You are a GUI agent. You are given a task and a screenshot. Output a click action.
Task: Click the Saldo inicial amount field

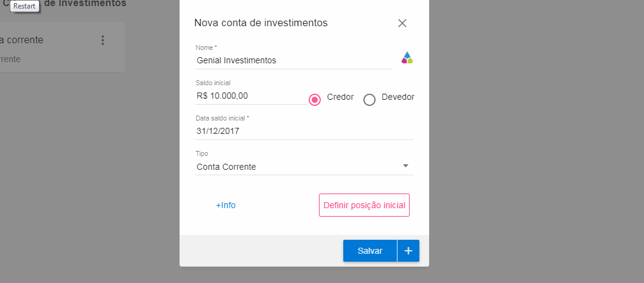pyautogui.click(x=251, y=96)
